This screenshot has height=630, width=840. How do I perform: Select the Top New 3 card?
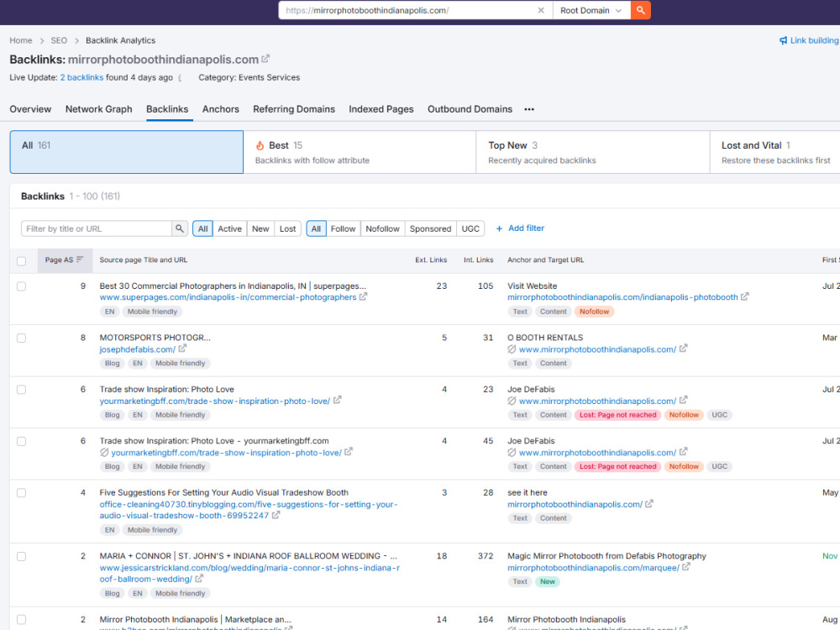(593, 152)
